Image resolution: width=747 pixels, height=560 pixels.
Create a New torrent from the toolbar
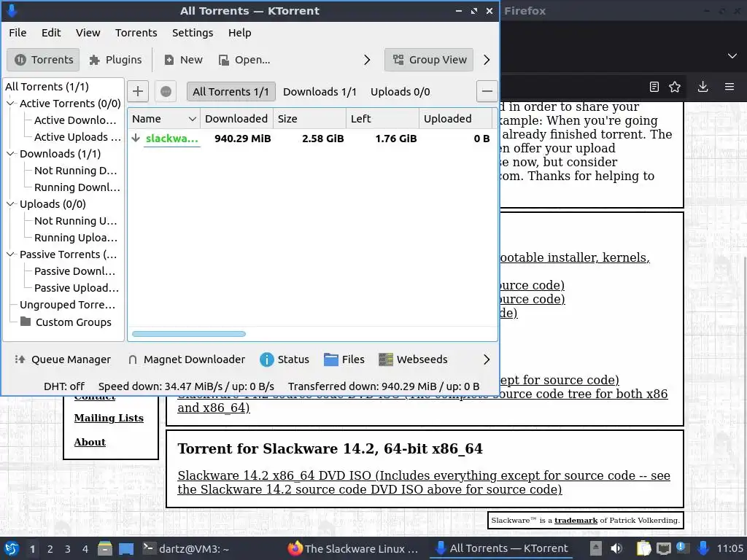point(183,60)
